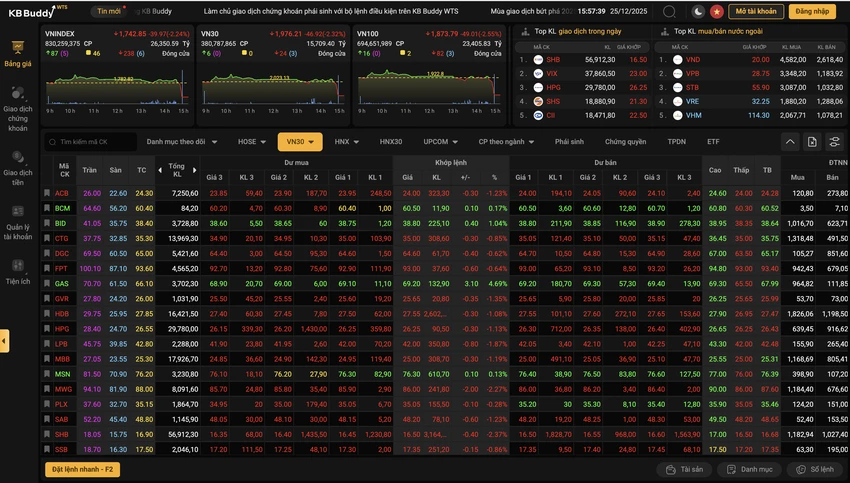Open the table settings sliders icon
This screenshot has width=850, height=483.
click(x=834, y=142)
